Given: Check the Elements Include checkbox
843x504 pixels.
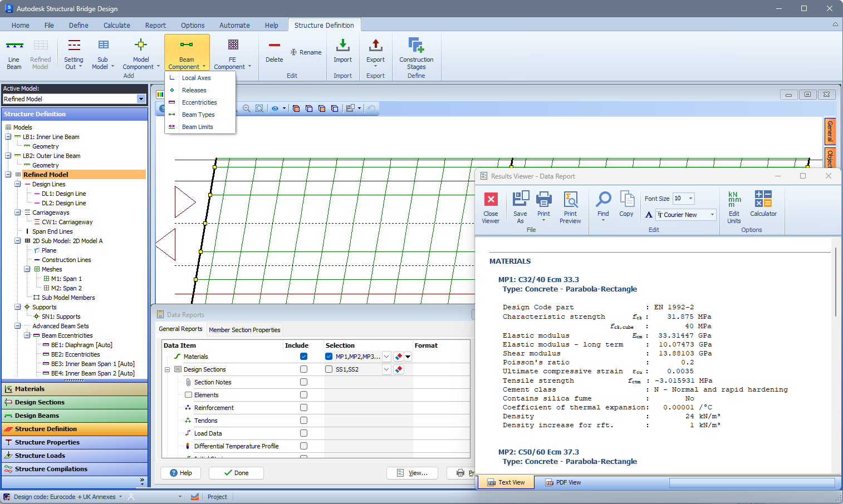Looking at the screenshot, I should tap(303, 395).
